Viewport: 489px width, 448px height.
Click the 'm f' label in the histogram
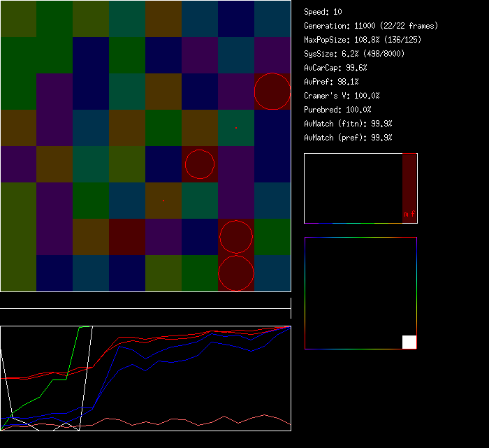[409, 215]
